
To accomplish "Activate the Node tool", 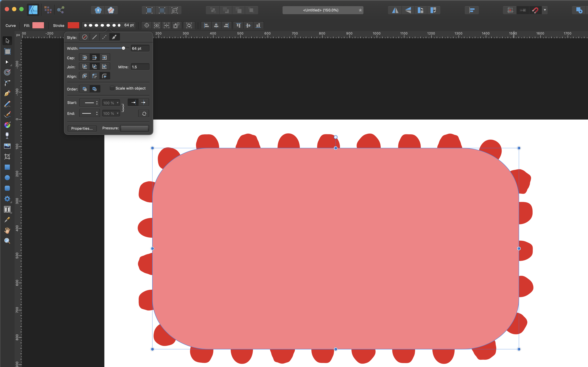I will pyautogui.click(x=7, y=62).
